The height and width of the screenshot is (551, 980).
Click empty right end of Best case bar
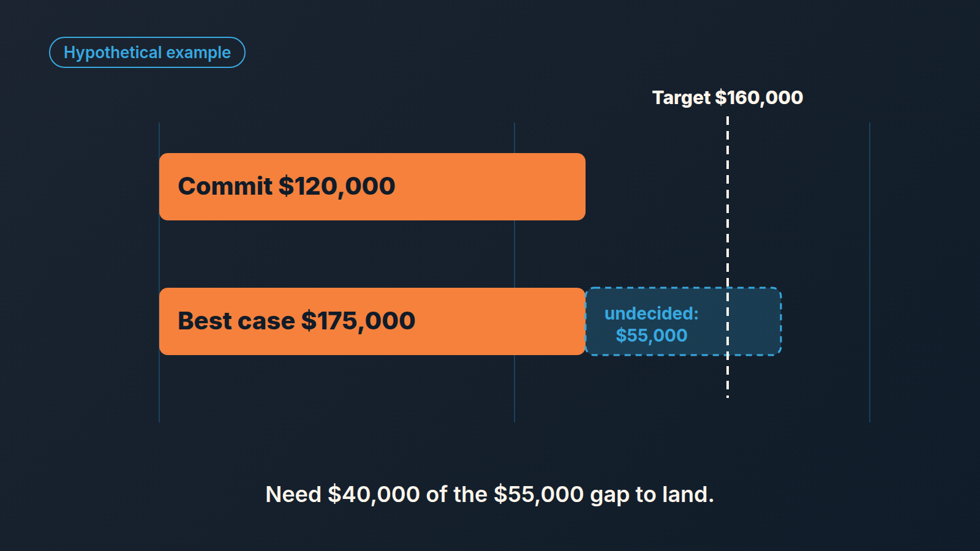click(x=521, y=321)
